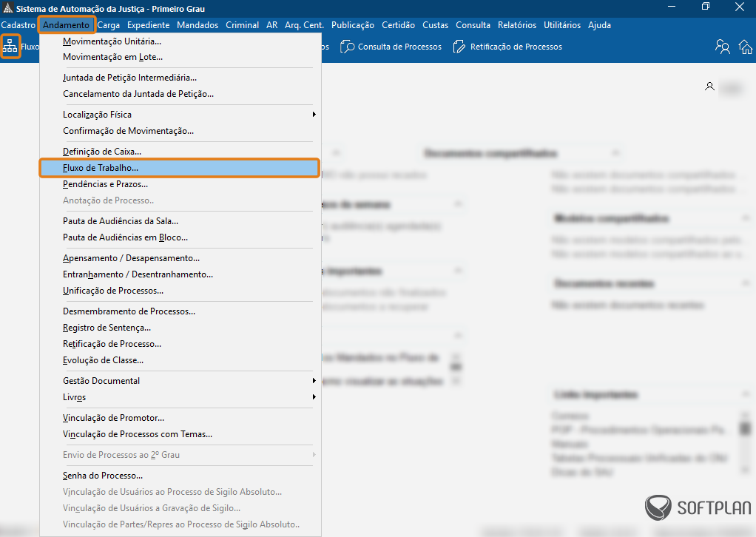Go to home via the house icon

click(746, 47)
